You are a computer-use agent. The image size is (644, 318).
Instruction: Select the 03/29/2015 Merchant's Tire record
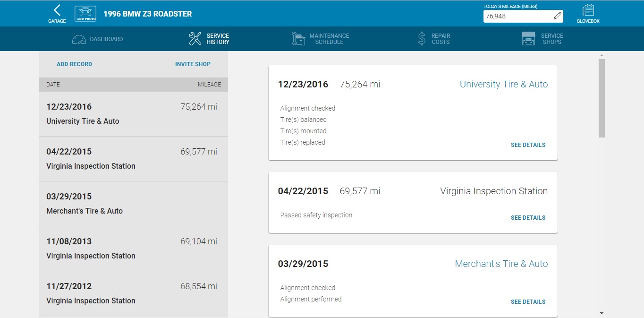click(x=134, y=204)
